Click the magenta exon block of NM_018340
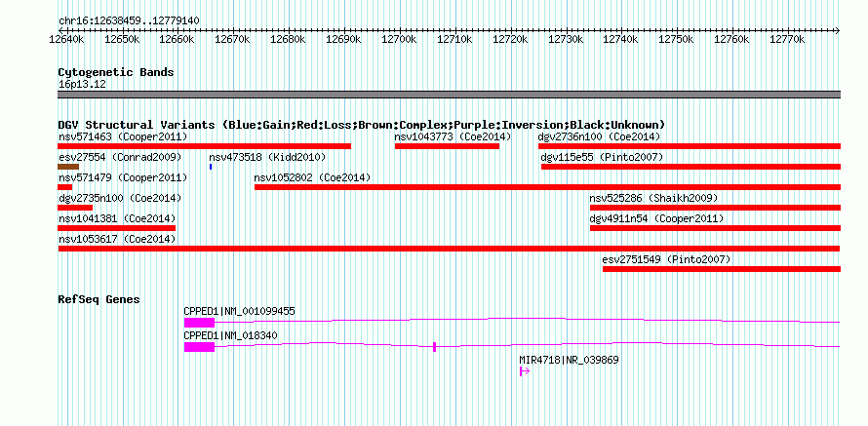This screenshot has height=426, width=868. 199,347
